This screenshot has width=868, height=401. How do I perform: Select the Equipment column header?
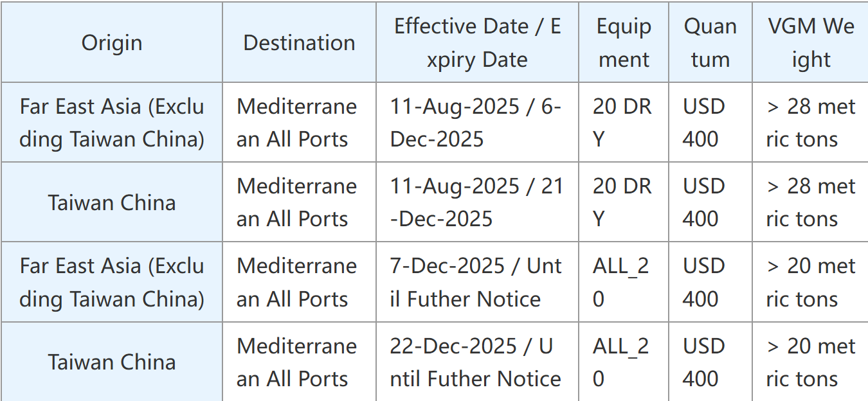pyautogui.click(x=624, y=43)
